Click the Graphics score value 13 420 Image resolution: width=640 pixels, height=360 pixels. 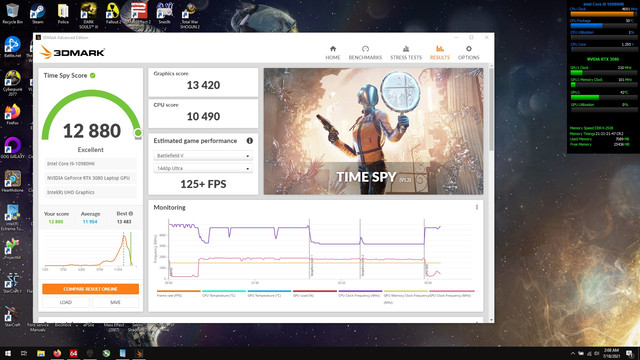tap(203, 85)
